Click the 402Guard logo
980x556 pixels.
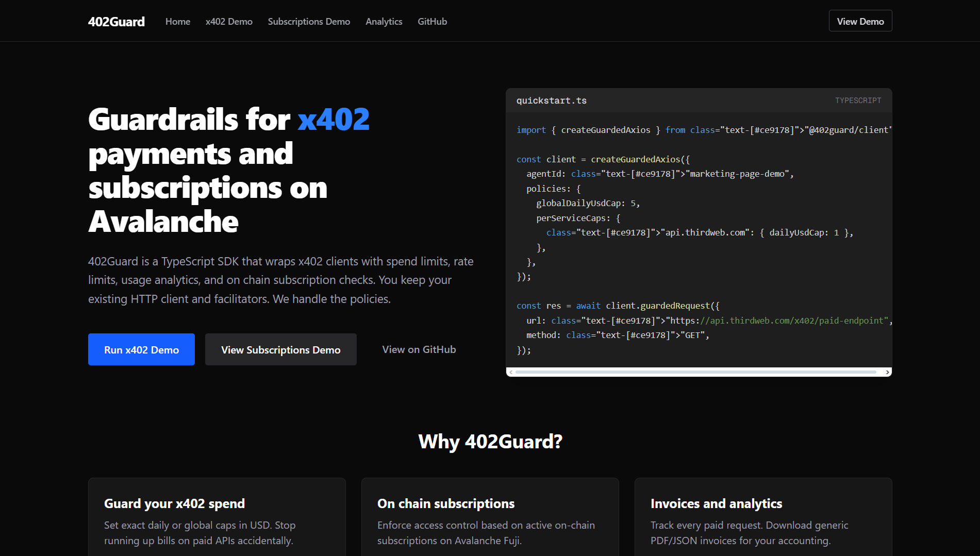click(116, 22)
